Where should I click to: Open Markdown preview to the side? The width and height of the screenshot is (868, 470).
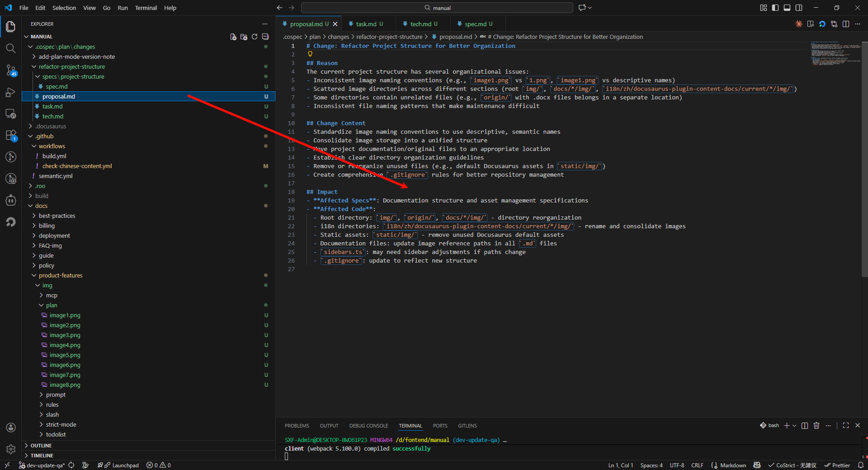(x=811, y=24)
